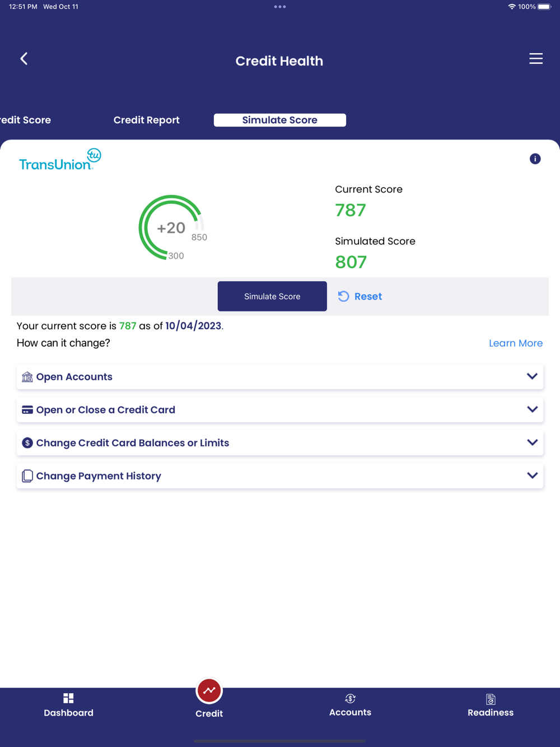
Task: Tap the Reset circular arrow icon
Action: 344,296
